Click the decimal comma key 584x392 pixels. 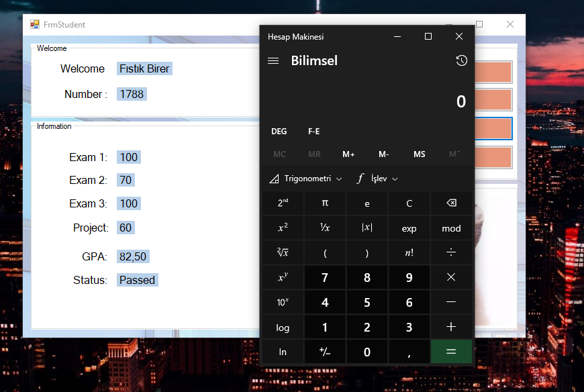pos(409,352)
